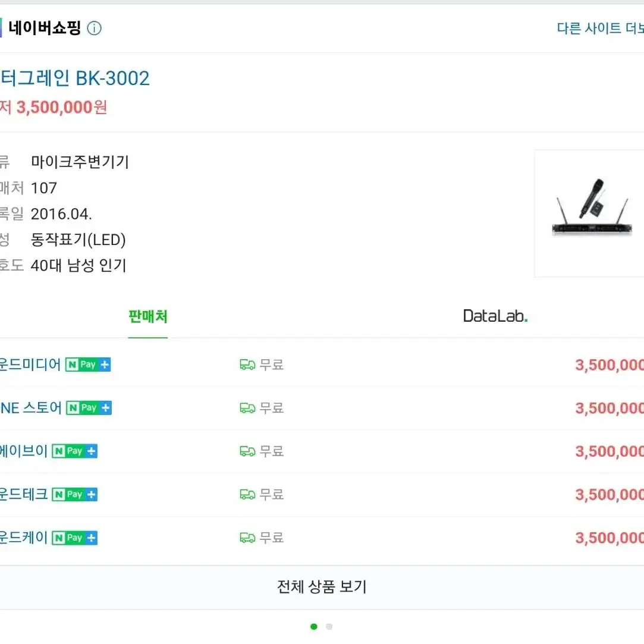Click the N Pay badge beside 운드케이
Viewport: 644px width, 644px height.
pyautogui.click(x=75, y=538)
